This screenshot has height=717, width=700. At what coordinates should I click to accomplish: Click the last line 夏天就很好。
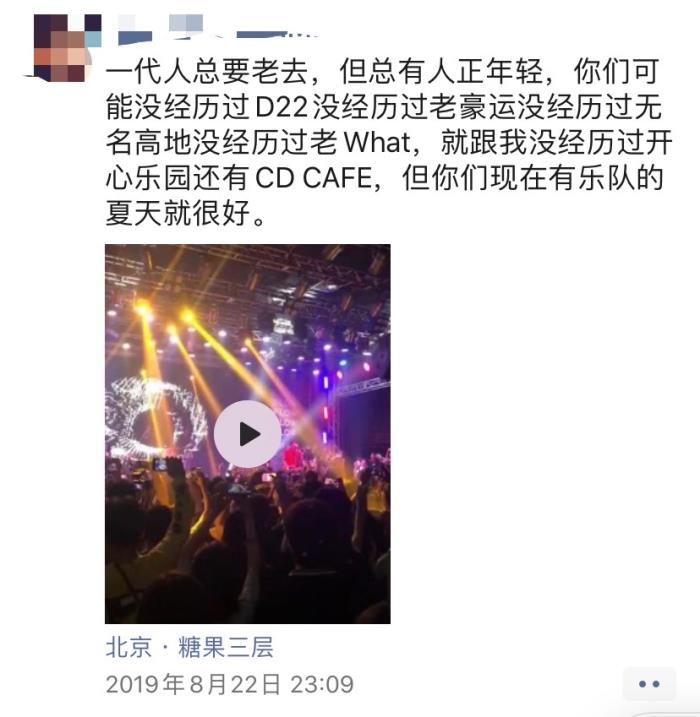[x=185, y=213]
